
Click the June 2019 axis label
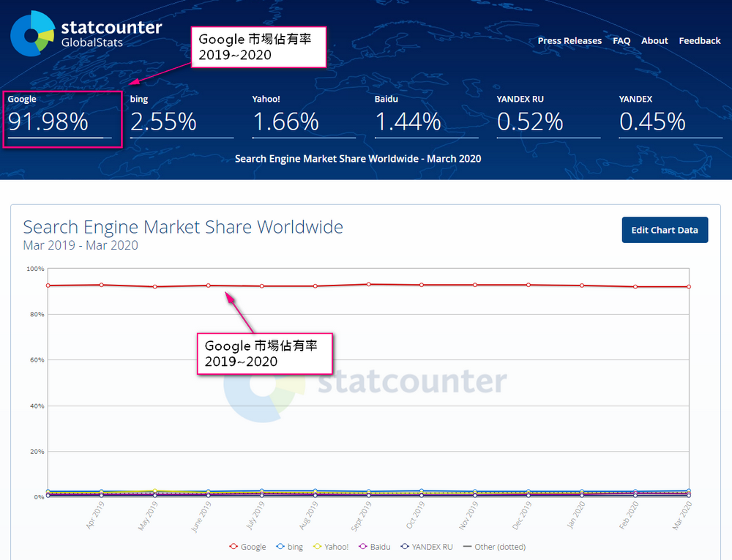(x=201, y=517)
